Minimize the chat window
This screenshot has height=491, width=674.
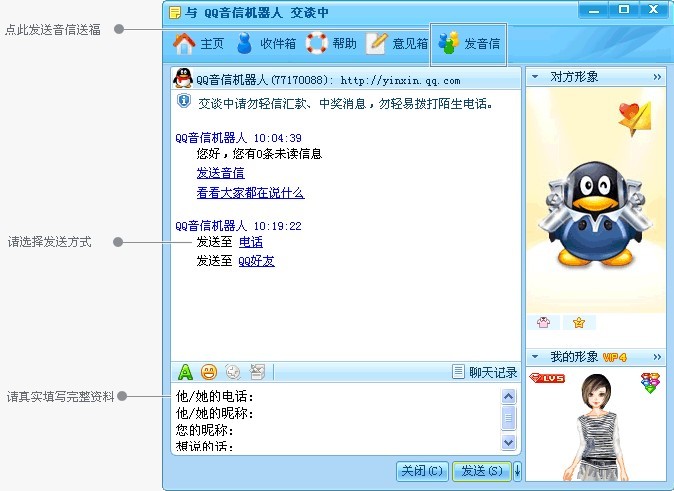[594, 10]
